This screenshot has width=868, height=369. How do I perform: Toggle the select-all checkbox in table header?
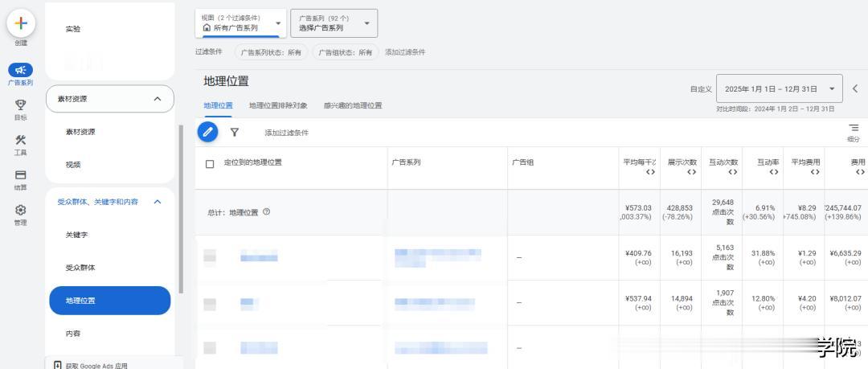point(210,164)
